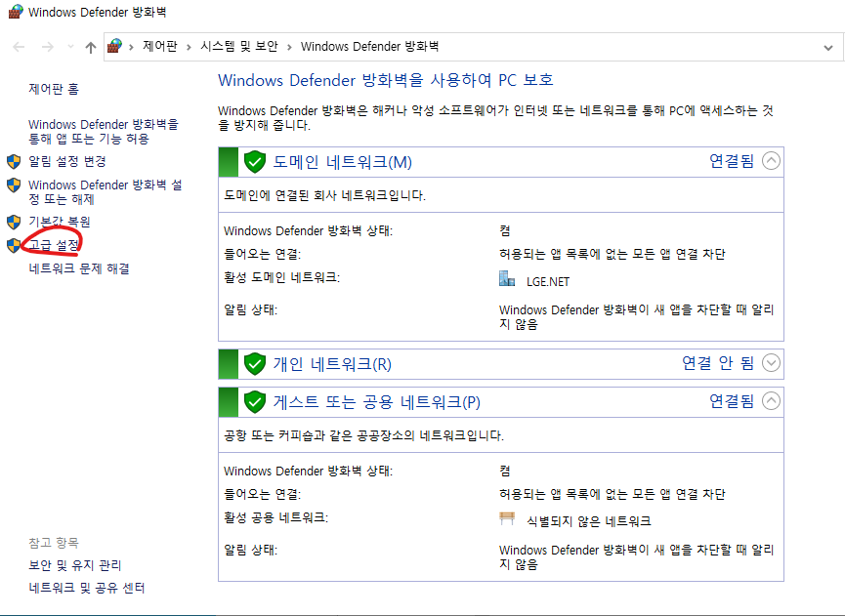Open 고급 설정 link
Screen dimensions: 845x616
54,246
